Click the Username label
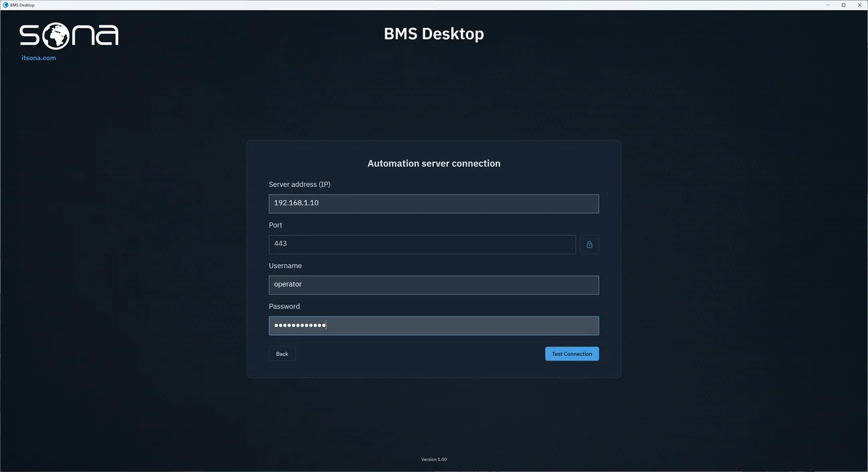The image size is (868, 472). tap(285, 266)
